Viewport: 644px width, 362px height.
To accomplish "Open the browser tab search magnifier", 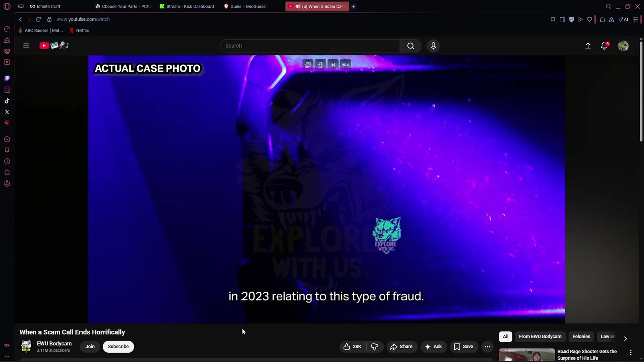I will 608,6.
